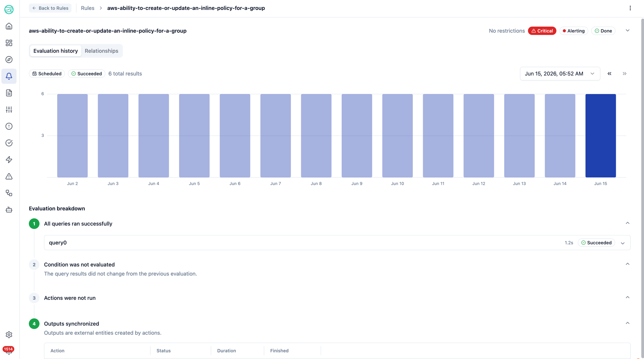Open the bell alerts icon
644x359 pixels.
9,76
